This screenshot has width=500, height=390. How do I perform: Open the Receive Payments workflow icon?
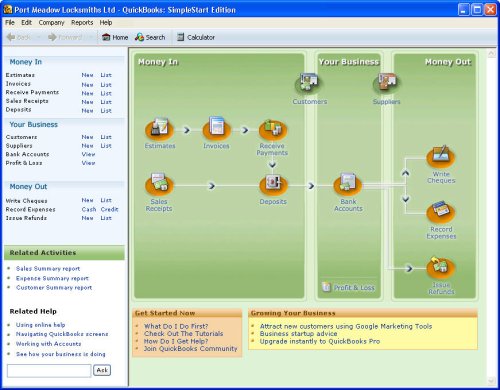[273, 129]
